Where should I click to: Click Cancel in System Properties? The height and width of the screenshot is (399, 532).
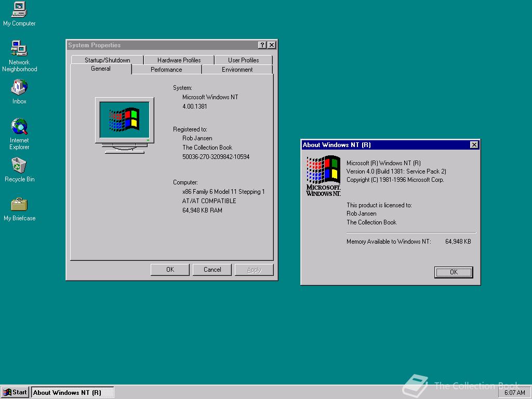click(212, 270)
